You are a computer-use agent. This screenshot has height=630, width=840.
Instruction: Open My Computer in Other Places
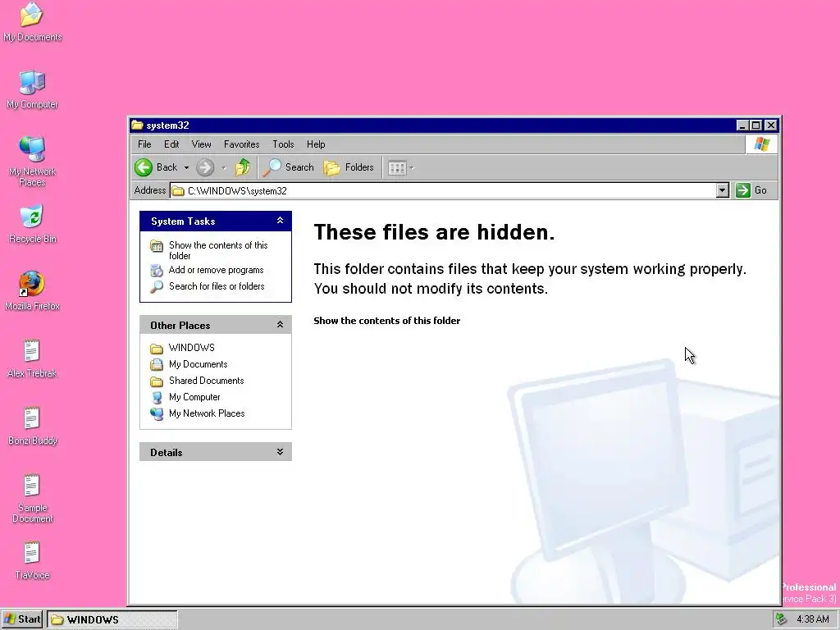pos(185,398)
